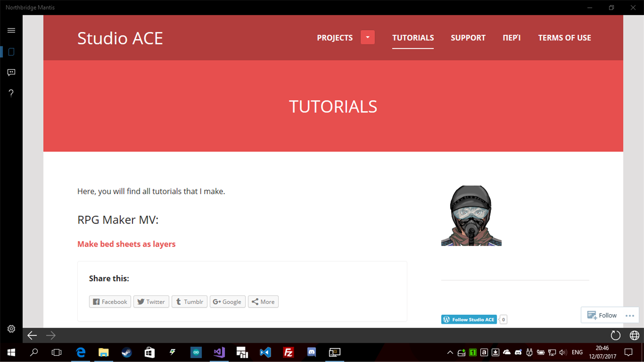Click the helmeted avatar image
Viewport: 644px width, 362px height.
point(471,215)
